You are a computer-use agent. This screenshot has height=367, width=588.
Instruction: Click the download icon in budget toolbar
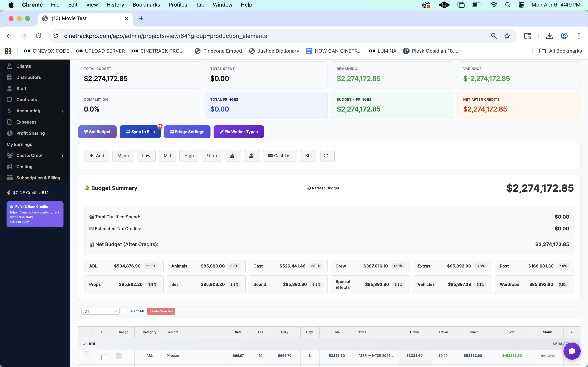tap(233, 156)
